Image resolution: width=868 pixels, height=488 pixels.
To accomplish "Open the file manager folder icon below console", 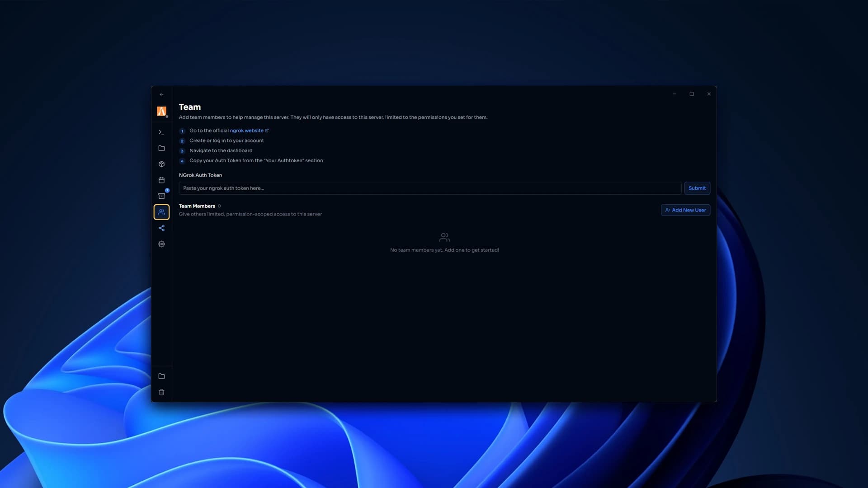I will [x=161, y=148].
